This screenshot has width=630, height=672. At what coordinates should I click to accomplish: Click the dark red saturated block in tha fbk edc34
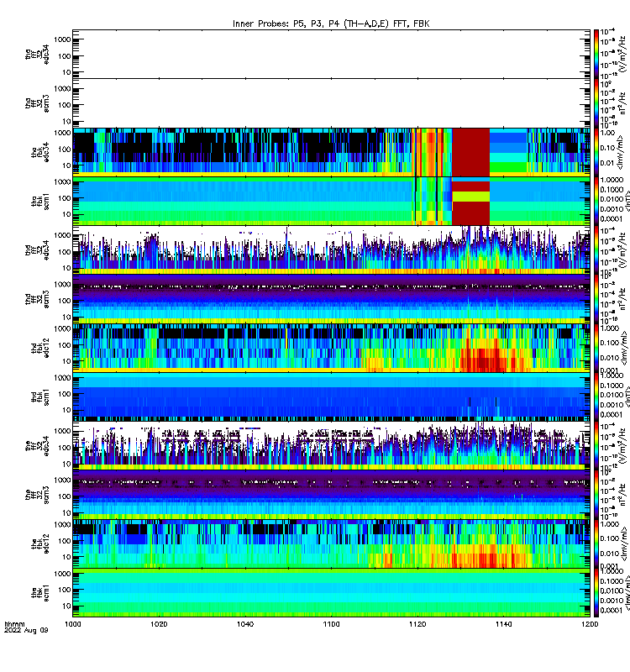[471, 152]
